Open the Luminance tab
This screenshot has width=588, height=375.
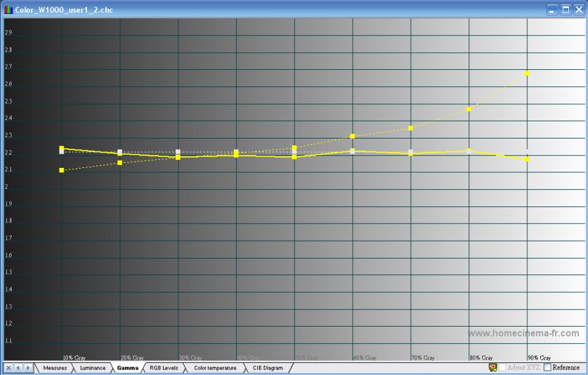92,368
